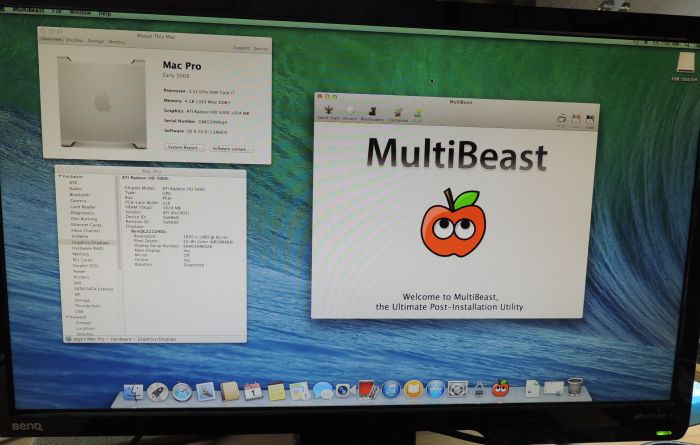Select Camera in System Information sidebar
This screenshot has width=700, height=445.
click(x=78, y=201)
